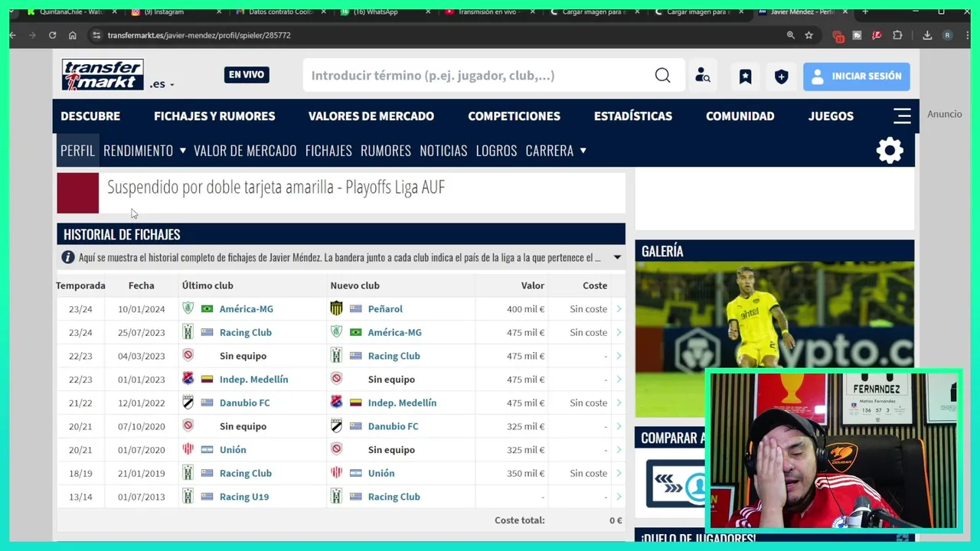Viewport: 980px width, 551px height.
Task: Click the search magnifier icon
Action: pos(662,75)
